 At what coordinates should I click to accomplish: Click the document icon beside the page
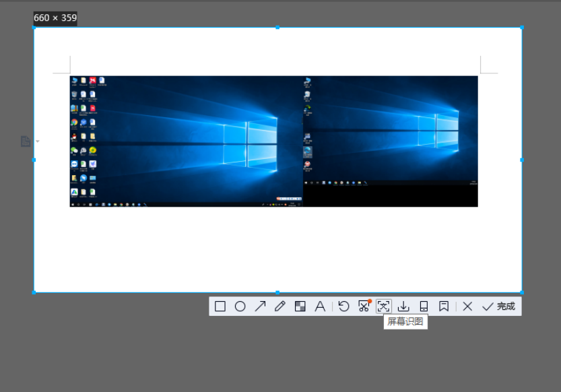coord(26,141)
